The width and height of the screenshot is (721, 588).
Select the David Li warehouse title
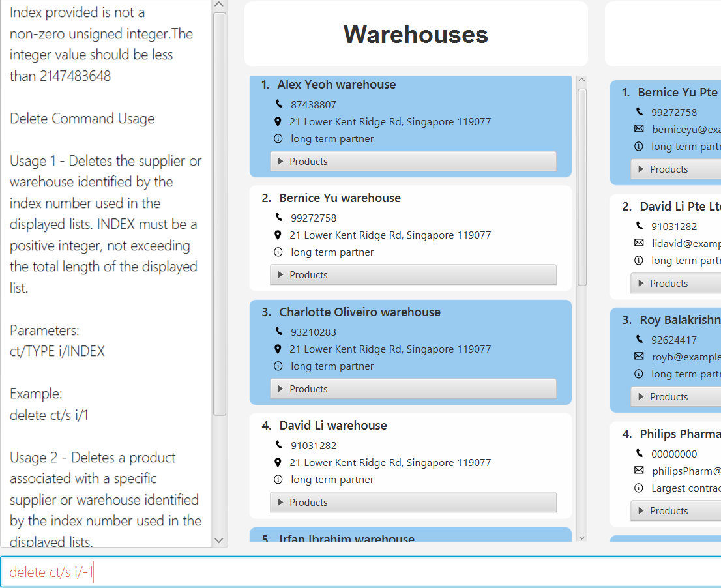point(333,426)
